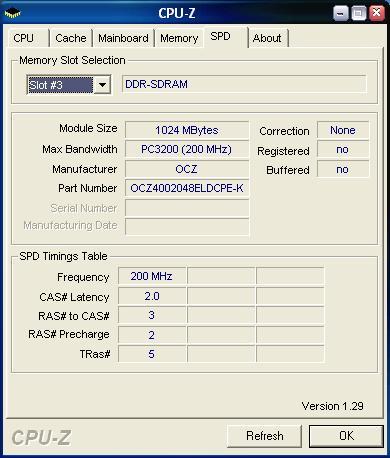Click the DDR-SDRAM memory type field
Screen dimensions: 390x458
[x=244, y=84]
